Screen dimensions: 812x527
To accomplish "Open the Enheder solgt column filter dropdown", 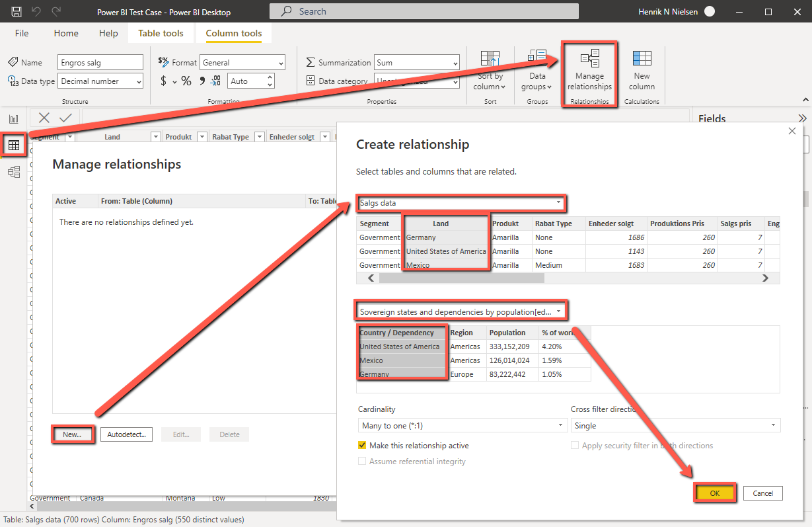I will 324,137.
